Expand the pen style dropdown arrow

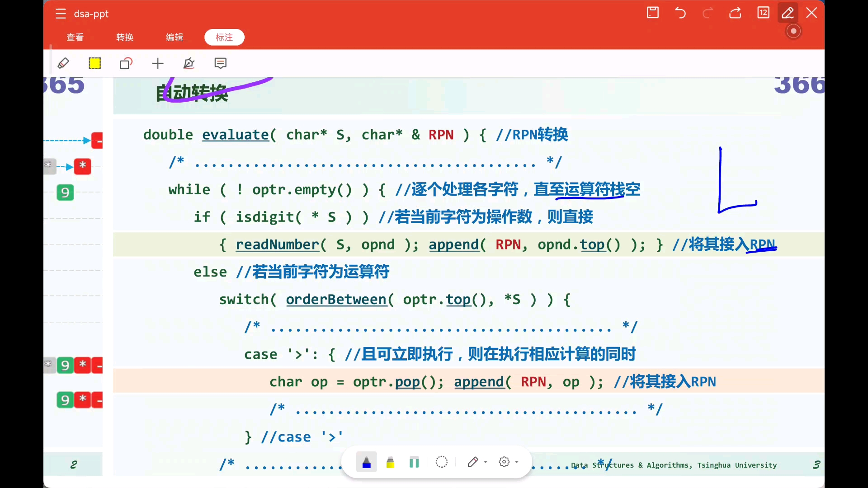486,462
